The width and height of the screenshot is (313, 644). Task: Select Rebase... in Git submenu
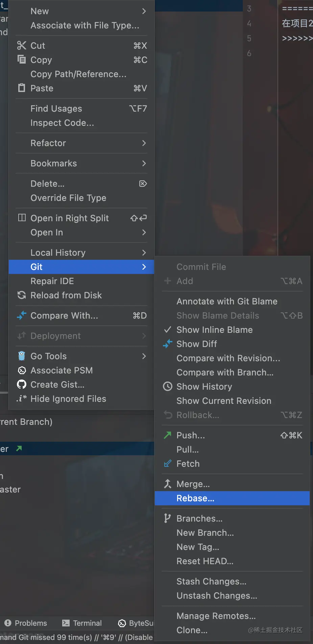232,498
